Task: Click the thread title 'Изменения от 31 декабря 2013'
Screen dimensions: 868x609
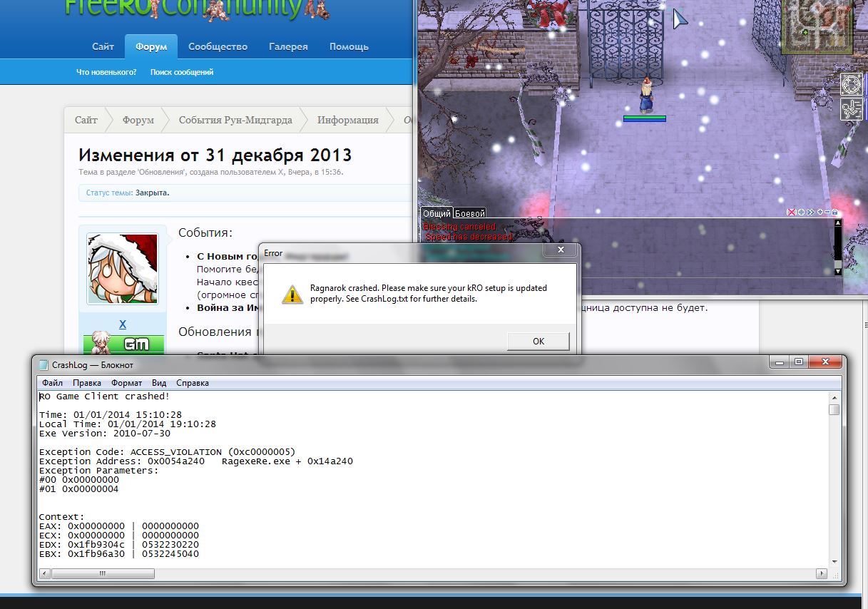Action: click(x=215, y=155)
